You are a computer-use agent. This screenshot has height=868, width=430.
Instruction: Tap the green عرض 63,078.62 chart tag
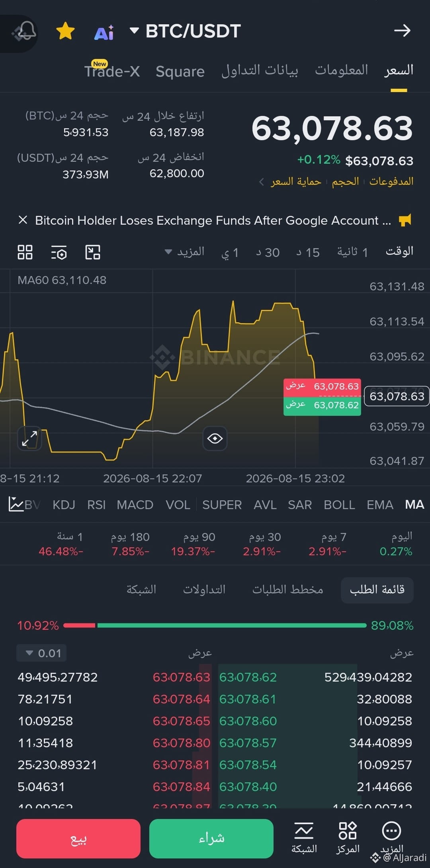pos(322,406)
